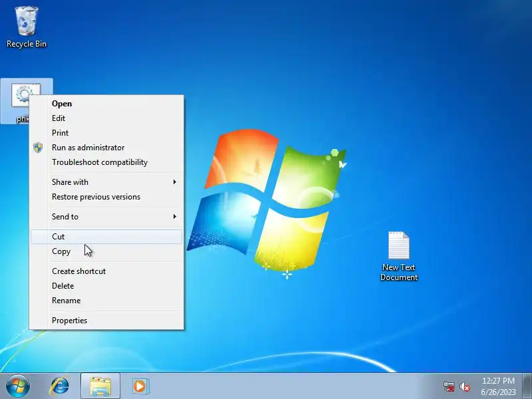This screenshot has height=399, width=532.
Task: Click the Recycle Bin label text
Action: point(27,44)
